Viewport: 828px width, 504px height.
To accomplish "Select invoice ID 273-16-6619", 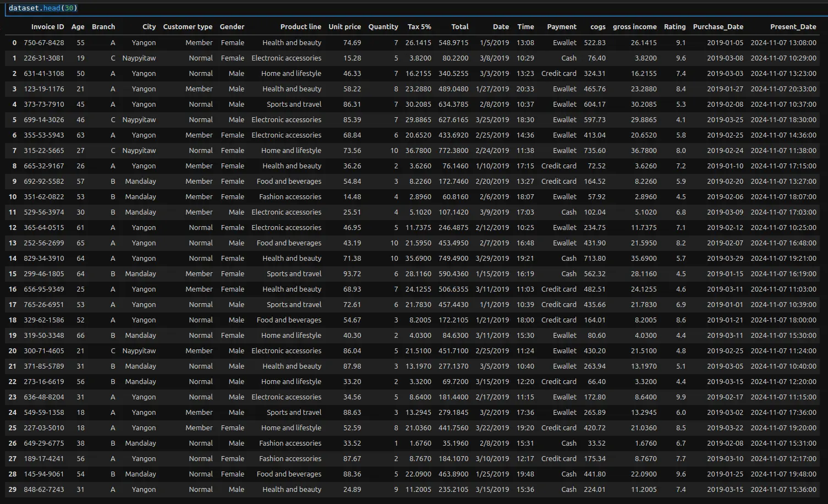I will click(44, 381).
